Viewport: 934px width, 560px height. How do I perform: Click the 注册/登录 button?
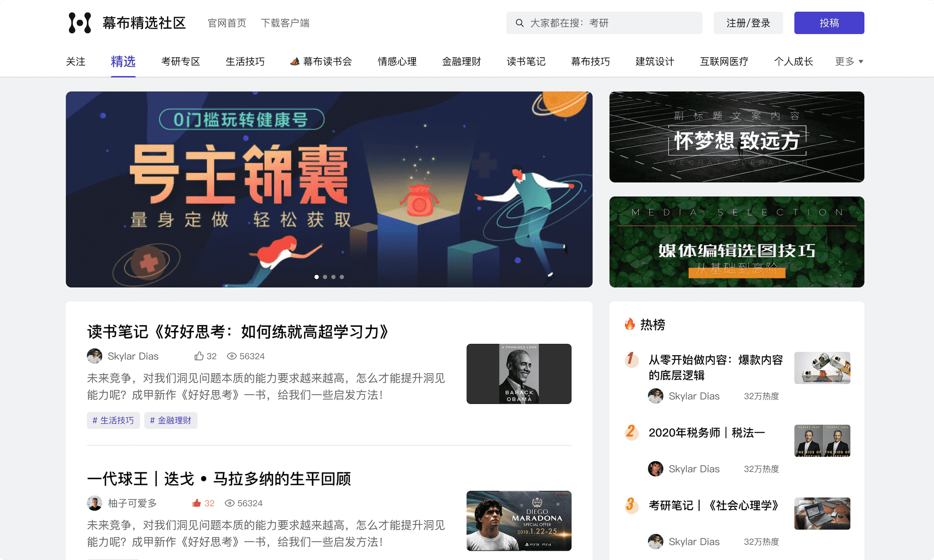[748, 23]
